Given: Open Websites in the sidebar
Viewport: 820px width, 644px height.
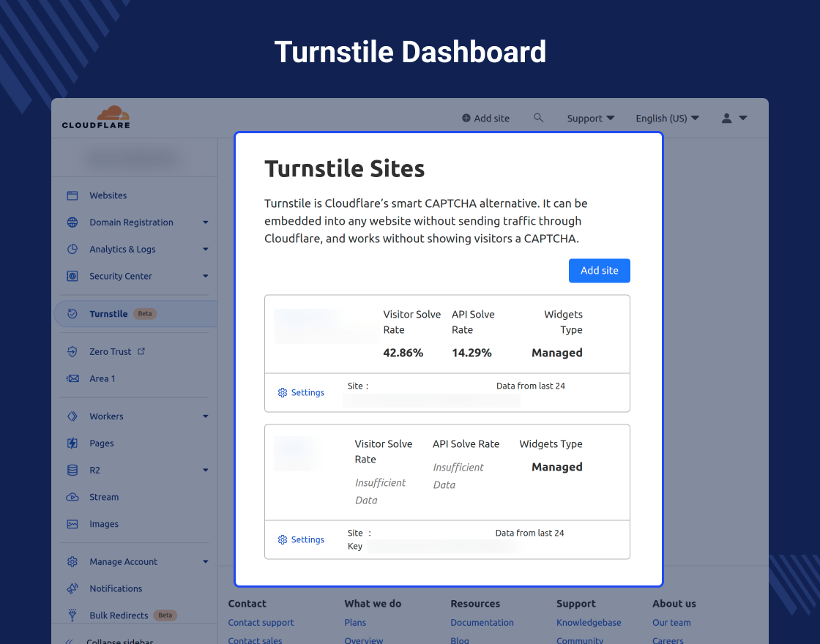Looking at the screenshot, I should pos(108,195).
